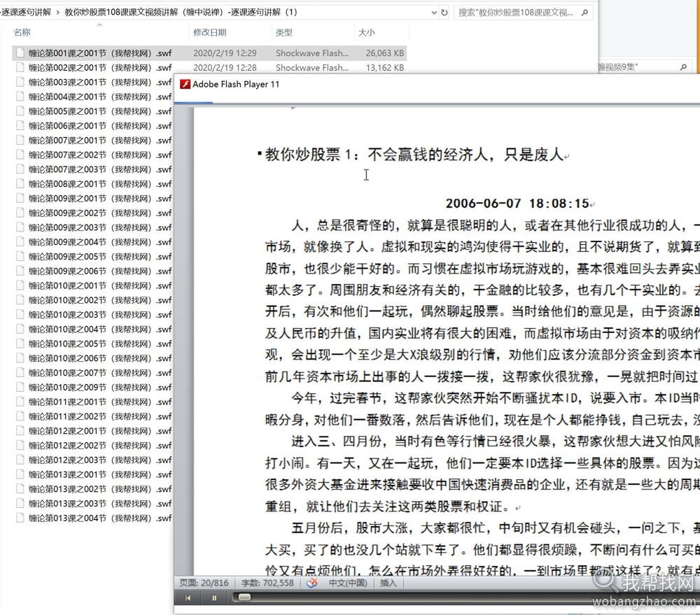Sort files by the 修改日期 column header

[212, 31]
